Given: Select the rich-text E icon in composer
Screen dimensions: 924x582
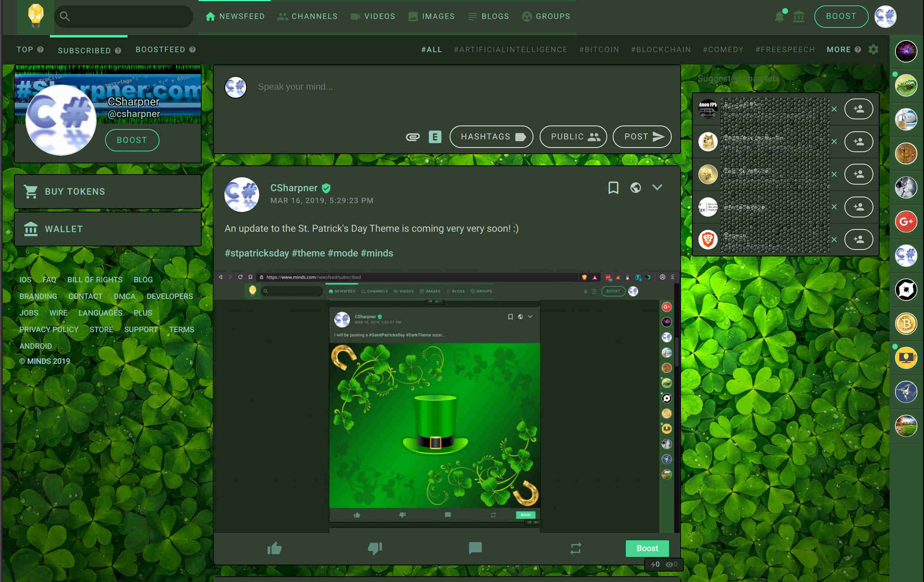Looking at the screenshot, I should coord(435,137).
